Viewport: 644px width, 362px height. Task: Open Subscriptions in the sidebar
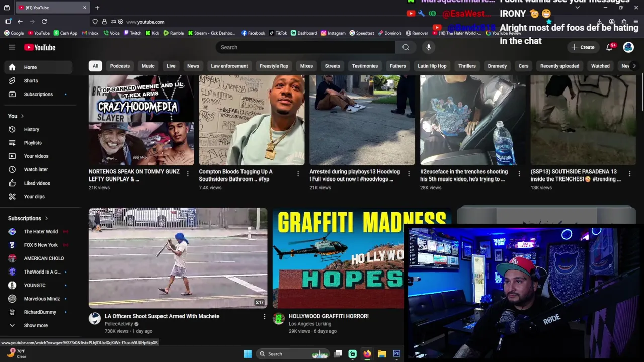pyautogui.click(x=39, y=94)
